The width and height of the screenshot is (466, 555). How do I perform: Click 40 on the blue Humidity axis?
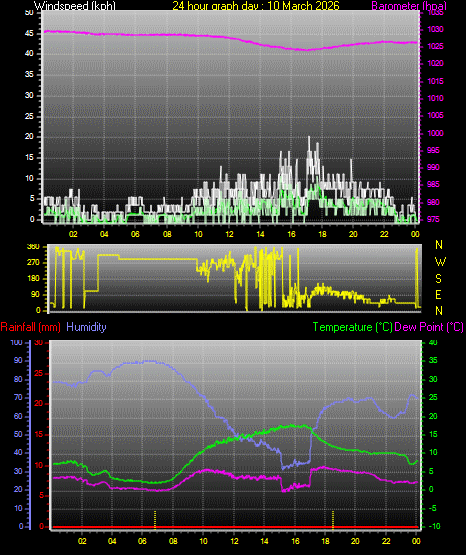click(18, 452)
